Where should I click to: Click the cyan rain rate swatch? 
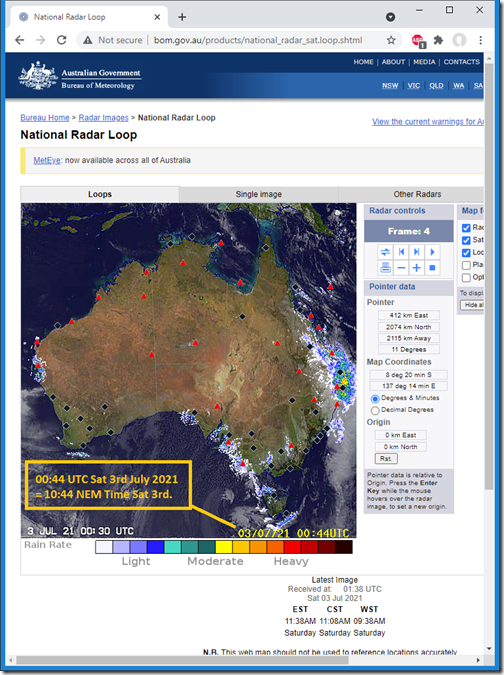[173, 547]
